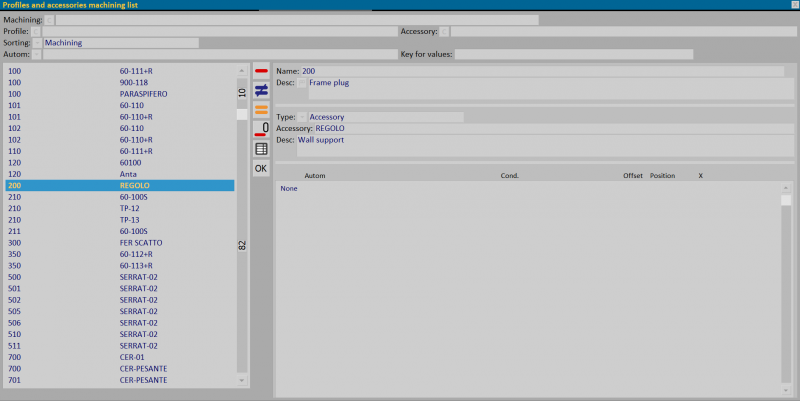Select list row 350 60-113+R
The image size is (800, 401).
[120, 266]
